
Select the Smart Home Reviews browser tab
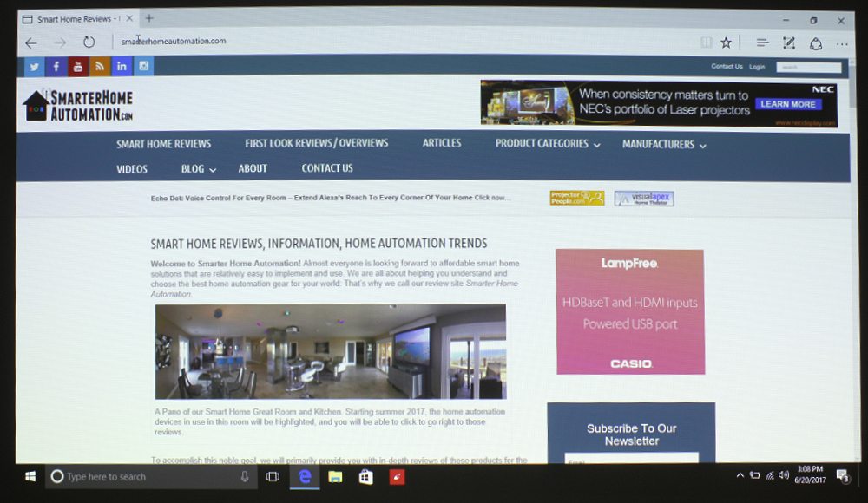coord(77,19)
